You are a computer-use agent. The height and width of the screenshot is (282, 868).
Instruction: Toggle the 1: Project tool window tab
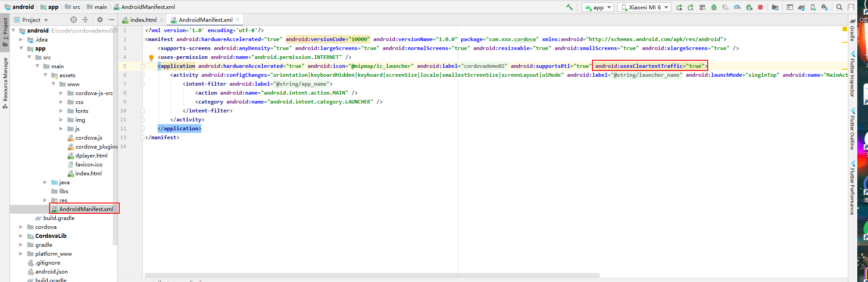tap(5, 32)
